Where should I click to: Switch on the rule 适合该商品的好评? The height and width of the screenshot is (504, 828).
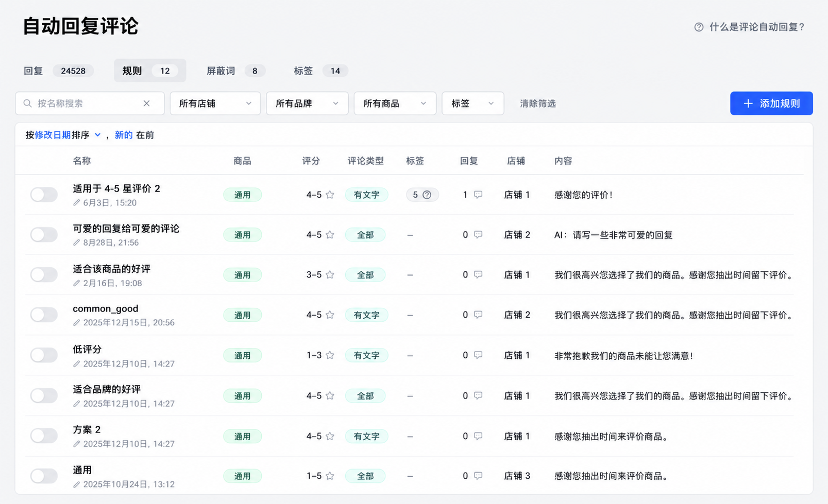tap(44, 275)
